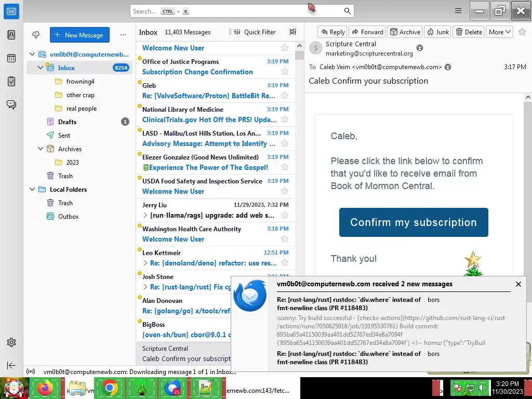Click the search magnifier icon
Viewport: 532px width, 399px height.
[x=347, y=11]
